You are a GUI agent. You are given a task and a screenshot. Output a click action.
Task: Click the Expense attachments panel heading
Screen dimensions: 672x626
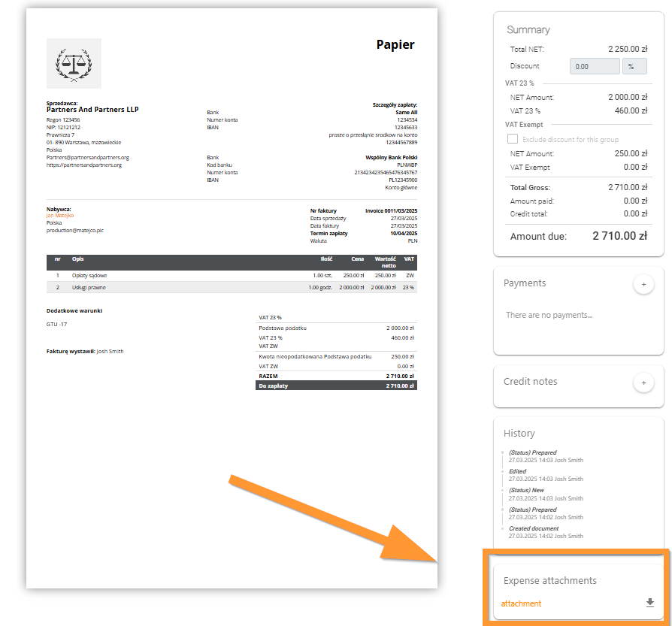tap(549, 581)
